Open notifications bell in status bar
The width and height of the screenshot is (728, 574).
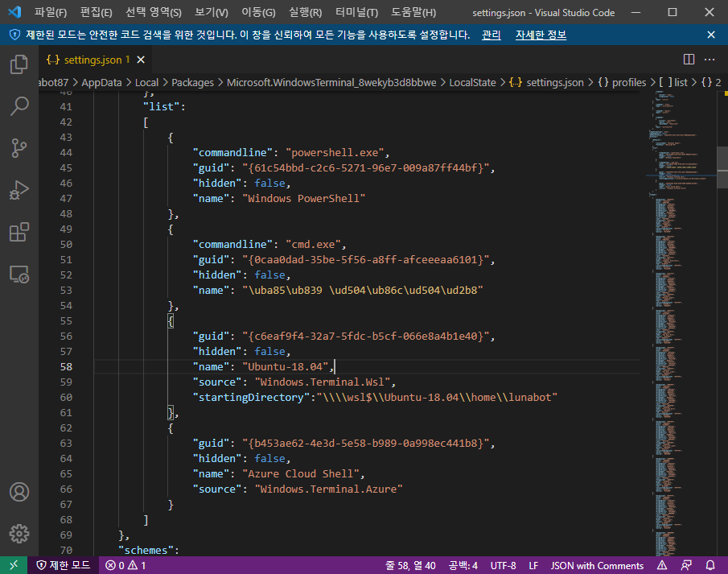(710, 565)
